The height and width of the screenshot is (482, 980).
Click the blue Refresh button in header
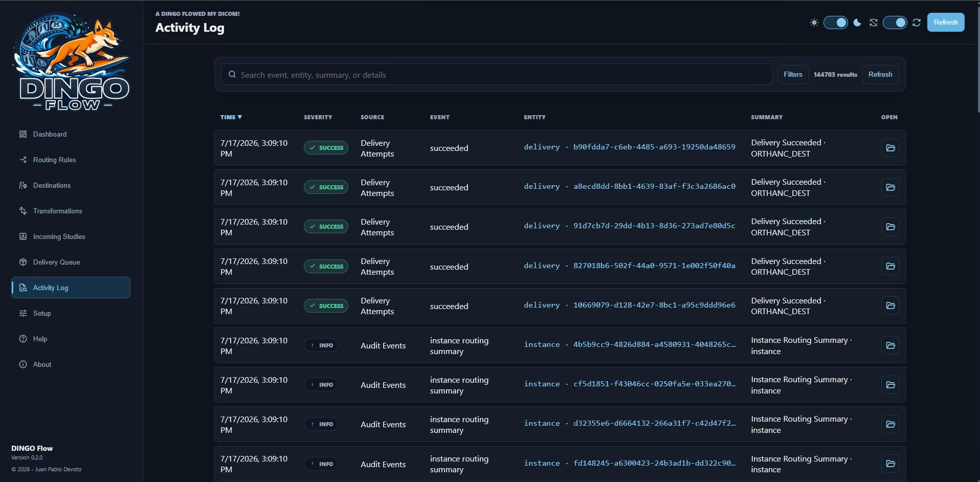946,23
